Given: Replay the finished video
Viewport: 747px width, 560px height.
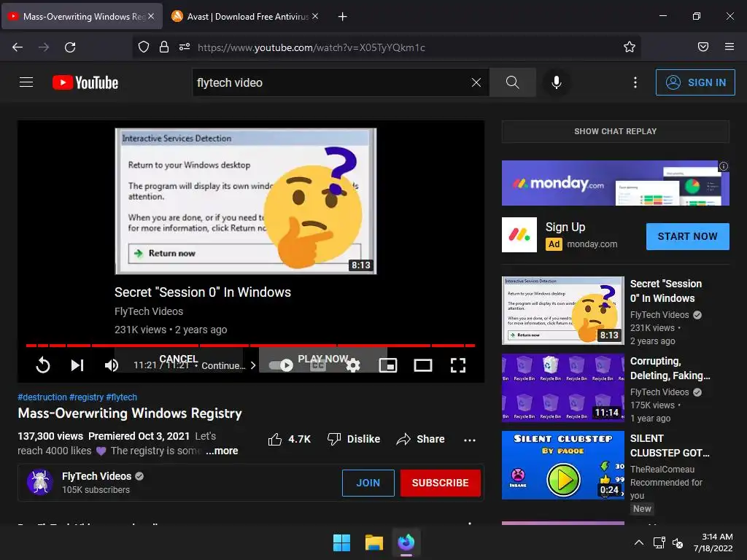Looking at the screenshot, I should (43, 365).
